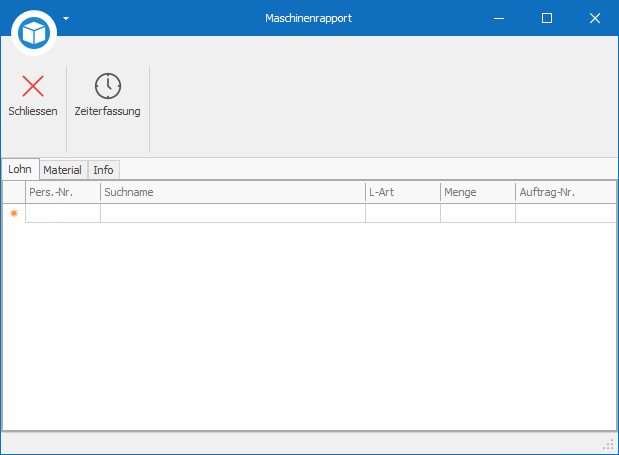The height and width of the screenshot is (455, 619).
Task: Click the Auftrag-Nr. cell in new row
Action: coord(566,213)
